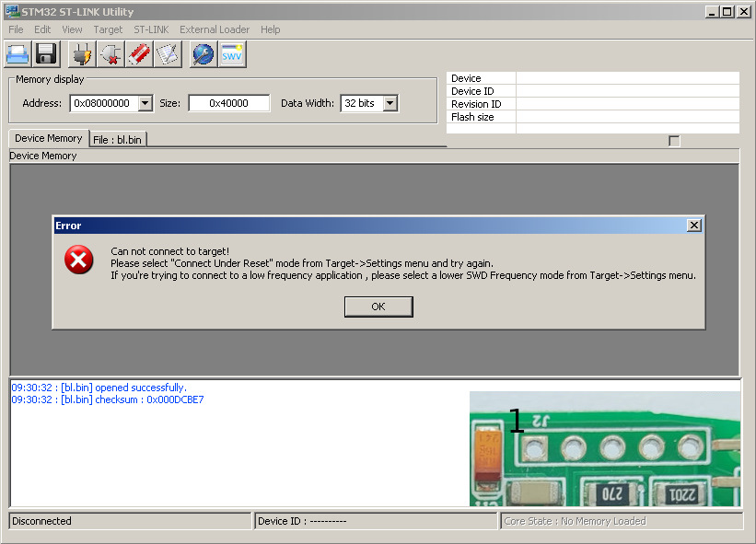This screenshot has width=756, height=544.
Task: Click the Size field 0x40000
Action: pyautogui.click(x=229, y=103)
